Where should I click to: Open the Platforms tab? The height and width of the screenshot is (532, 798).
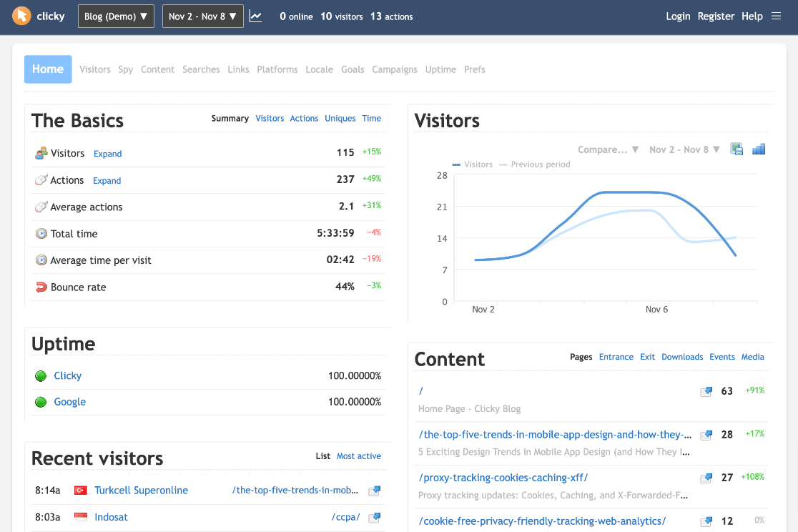click(277, 69)
